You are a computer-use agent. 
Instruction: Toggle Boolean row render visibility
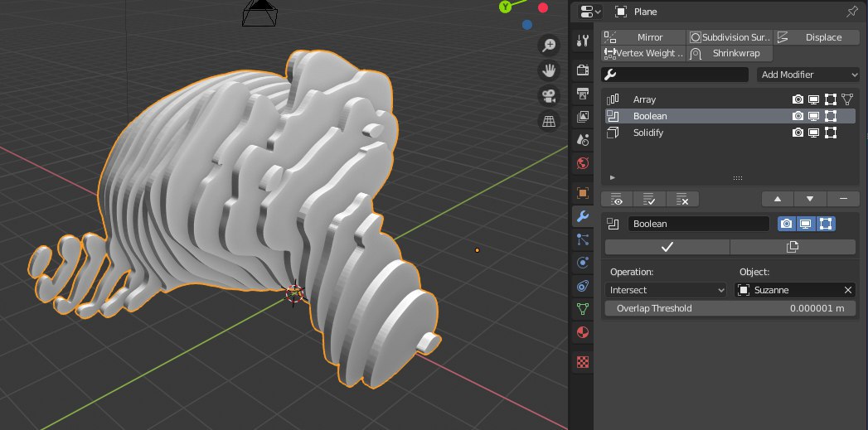click(x=798, y=116)
